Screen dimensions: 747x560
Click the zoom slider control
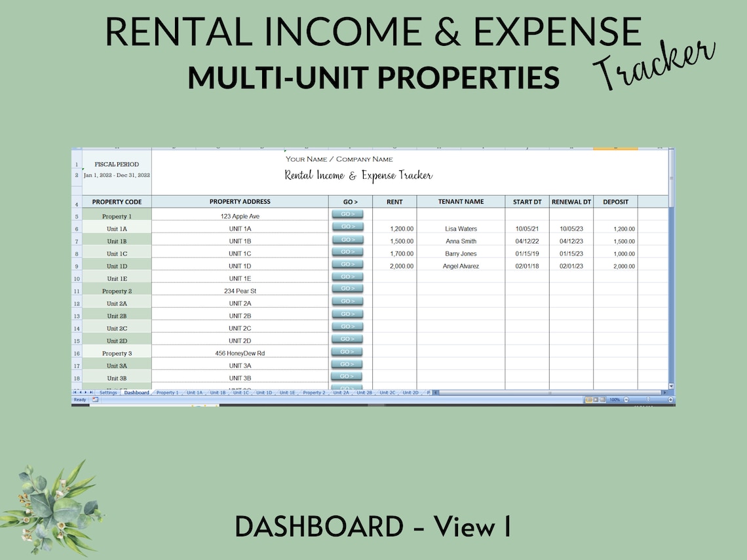coord(647,400)
